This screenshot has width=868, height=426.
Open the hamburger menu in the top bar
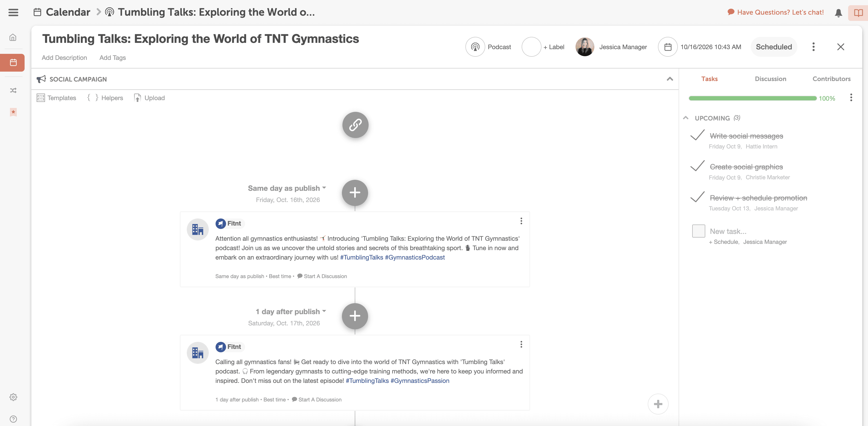click(x=13, y=13)
